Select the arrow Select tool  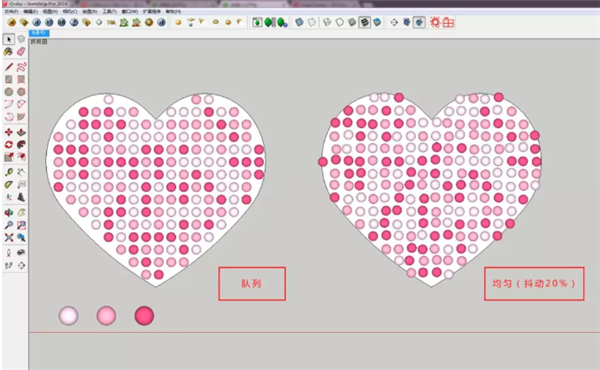[9, 39]
